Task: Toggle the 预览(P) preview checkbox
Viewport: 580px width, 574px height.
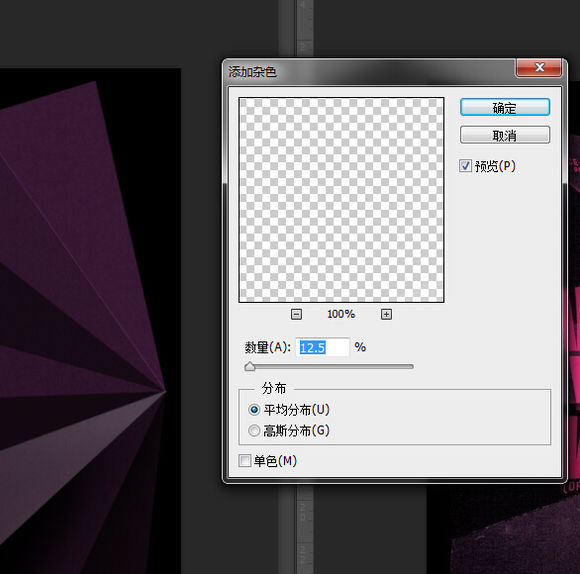Action: [x=465, y=166]
